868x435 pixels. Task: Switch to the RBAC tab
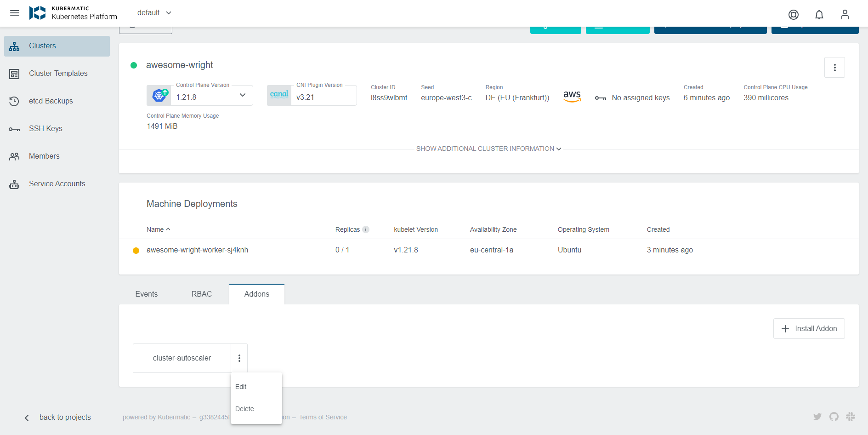tap(201, 294)
